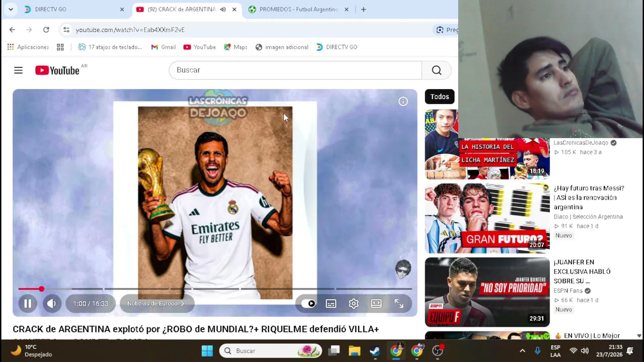Image resolution: width=644 pixels, height=362 pixels.
Task: Visit ESPN Fans channel name
Action: 568,291
